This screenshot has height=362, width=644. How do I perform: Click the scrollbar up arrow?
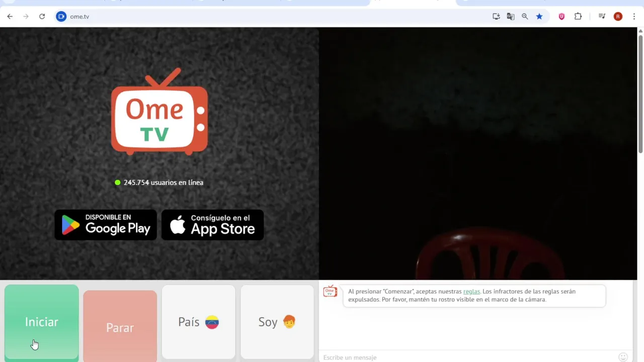[640, 31]
